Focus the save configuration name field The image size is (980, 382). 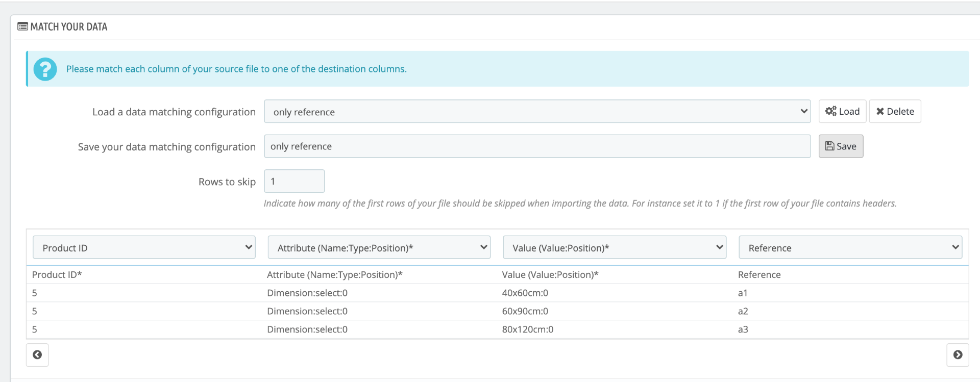(537, 146)
